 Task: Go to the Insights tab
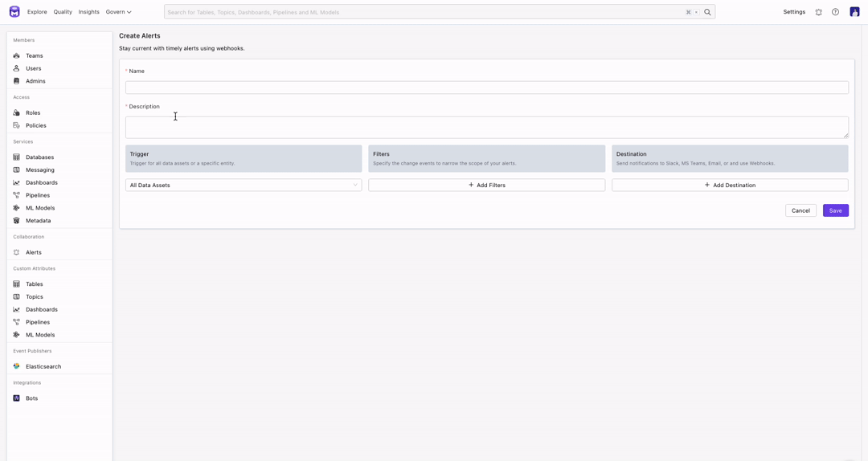pos(88,12)
